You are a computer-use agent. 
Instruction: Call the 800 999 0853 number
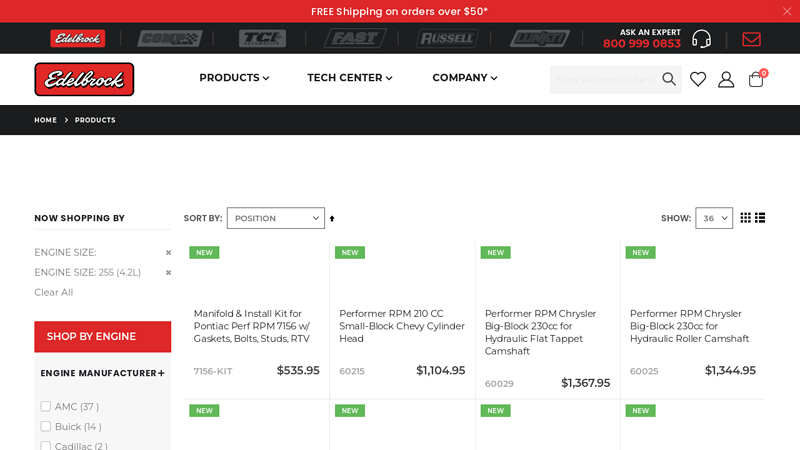point(641,44)
